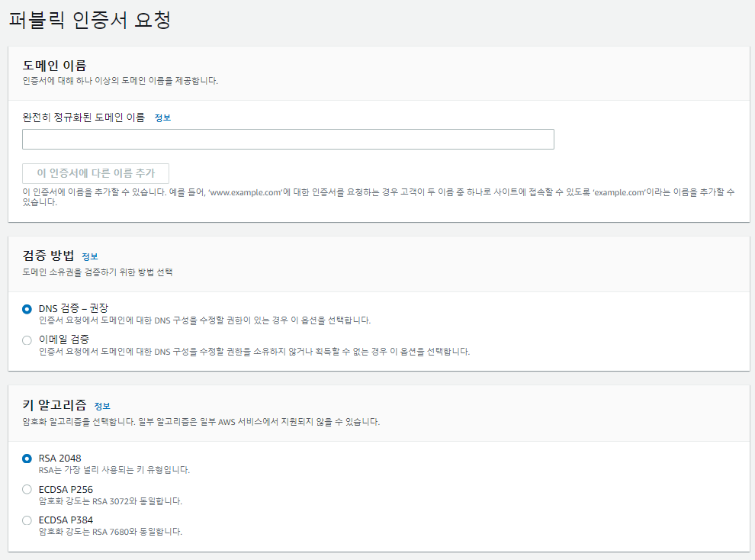This screenshot has height=560, width=755.
Task: Click text '암호화 강도는 RSA 3072와 동일합니다.'
Action: click(111, 501)
